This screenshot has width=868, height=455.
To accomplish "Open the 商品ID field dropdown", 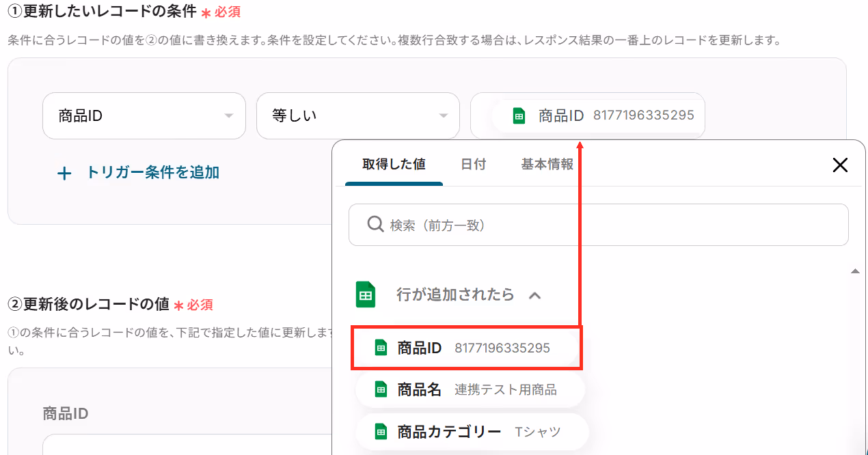I will click(144, 116).
